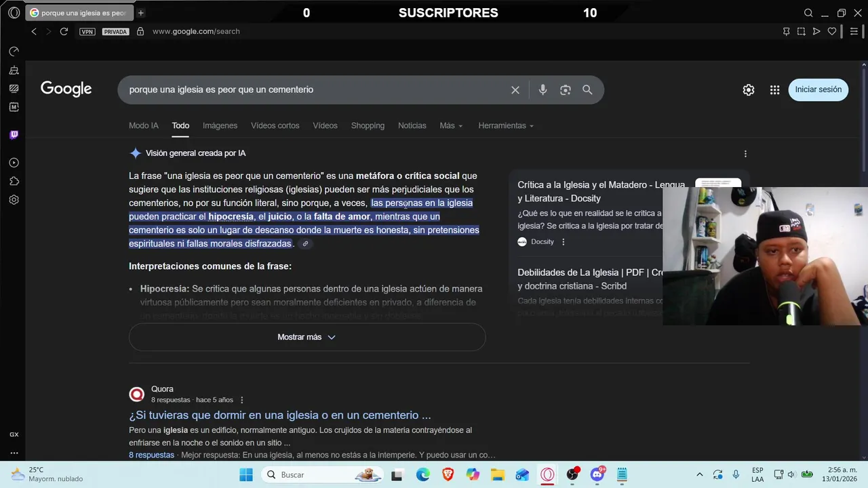Open File Explorer from taskbar
Viewport: 868px width, 488px height.
pos(497,474)
